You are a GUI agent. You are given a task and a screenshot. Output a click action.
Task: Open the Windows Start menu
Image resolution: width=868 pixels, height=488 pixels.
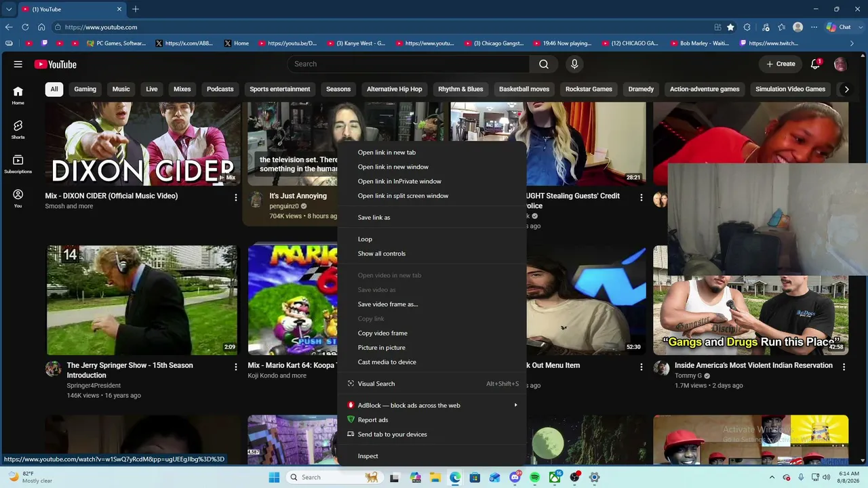point(274,477)
